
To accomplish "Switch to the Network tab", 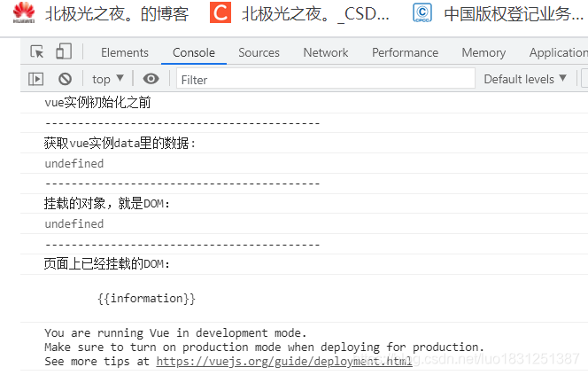I will click(x=326, y=52).
